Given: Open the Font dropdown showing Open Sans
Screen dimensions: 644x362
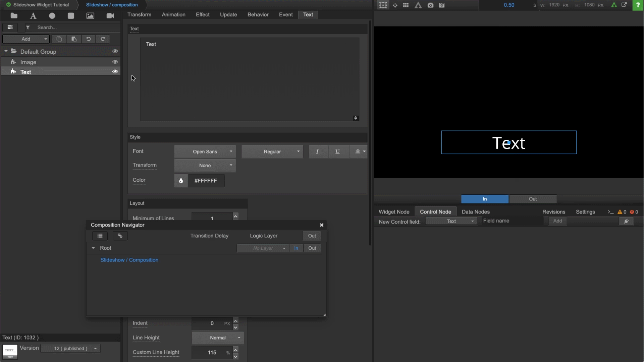Looking at the screenshot, I should [x=205, y=152].
